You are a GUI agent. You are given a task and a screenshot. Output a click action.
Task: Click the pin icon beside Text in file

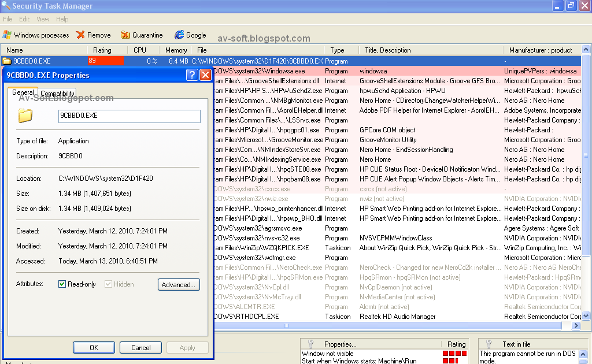pos(489,344)
